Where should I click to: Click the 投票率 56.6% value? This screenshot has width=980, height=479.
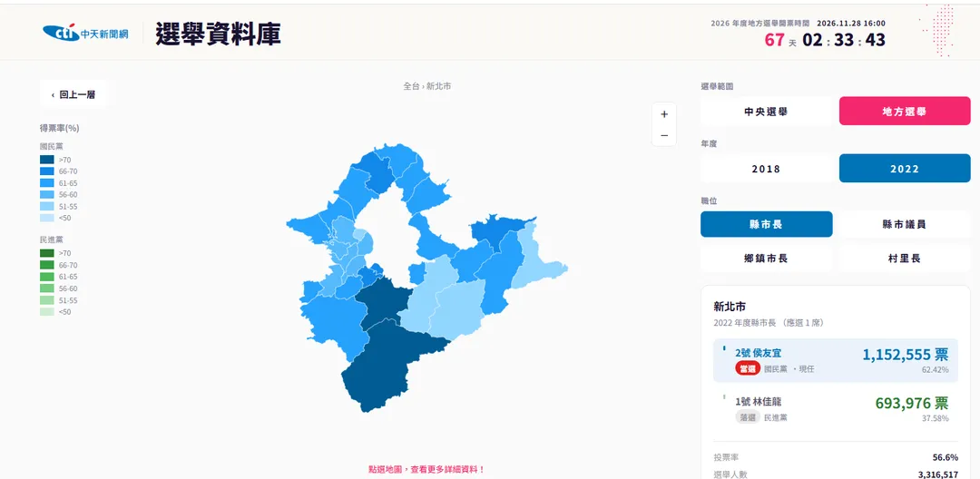pyautogui.click(x=945, y=458)
